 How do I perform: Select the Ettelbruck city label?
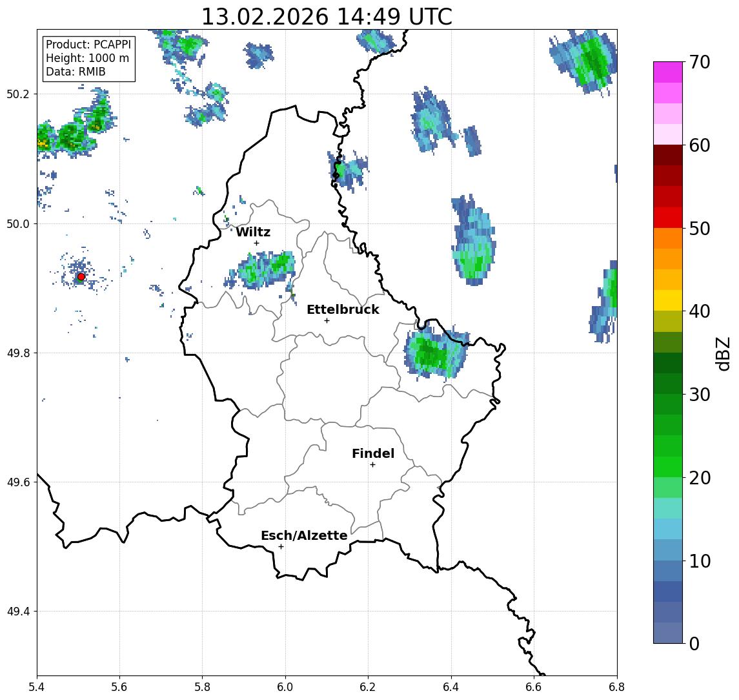[343, 309]
